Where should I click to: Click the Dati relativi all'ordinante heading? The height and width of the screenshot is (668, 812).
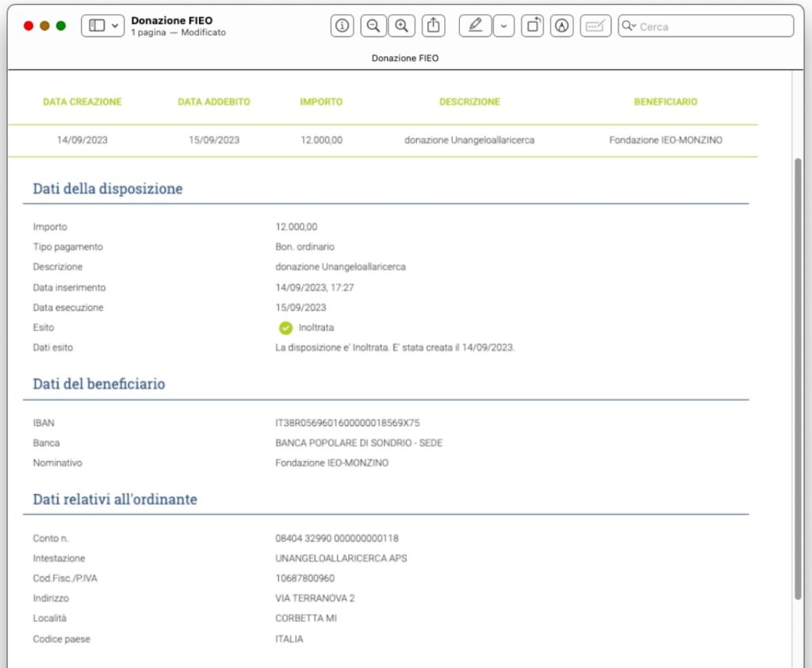[x=115, y=499]
